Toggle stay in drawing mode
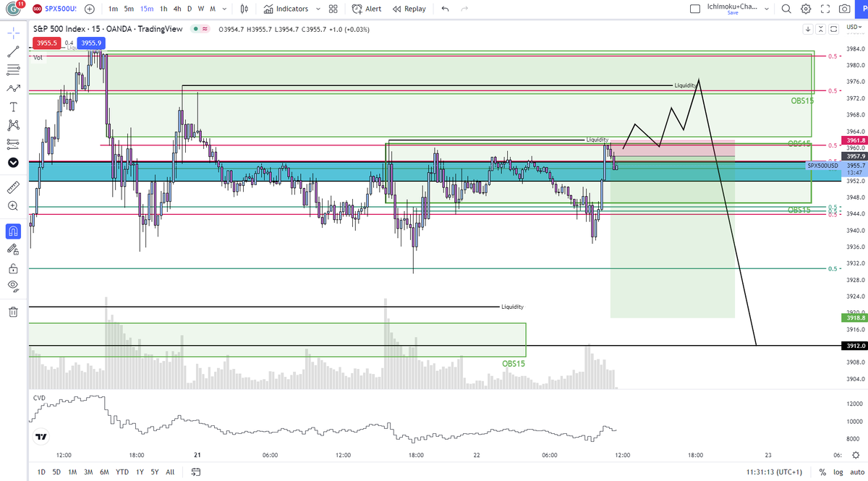The image size is (868, 481). [x=13, y=250]
